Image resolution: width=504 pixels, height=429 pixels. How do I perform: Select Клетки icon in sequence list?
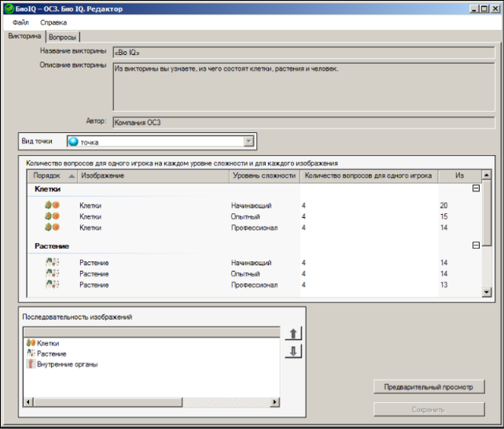tap(31, 343)
